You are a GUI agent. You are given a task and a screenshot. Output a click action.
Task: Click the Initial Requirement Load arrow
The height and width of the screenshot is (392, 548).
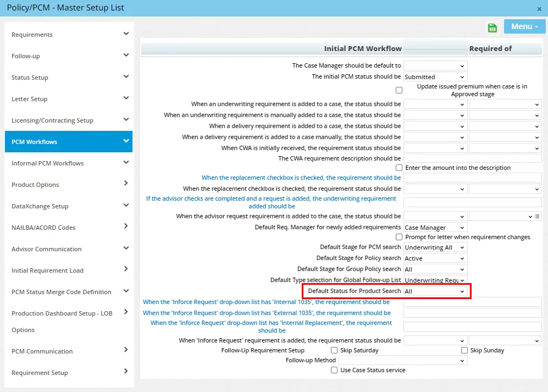coord(126,269)
